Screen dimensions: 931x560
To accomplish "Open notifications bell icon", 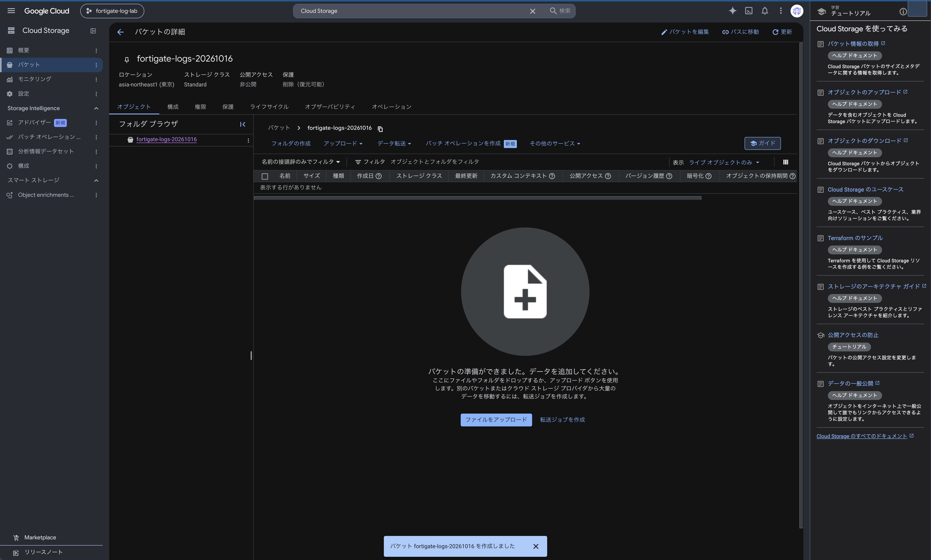I will pyautogui.click(x=765, y=11).
